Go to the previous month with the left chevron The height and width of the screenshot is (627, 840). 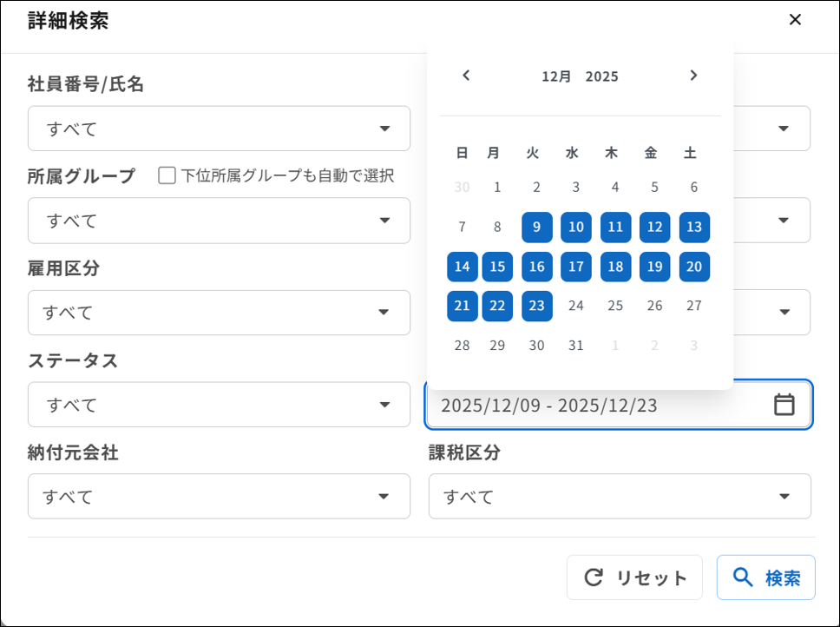466,76
